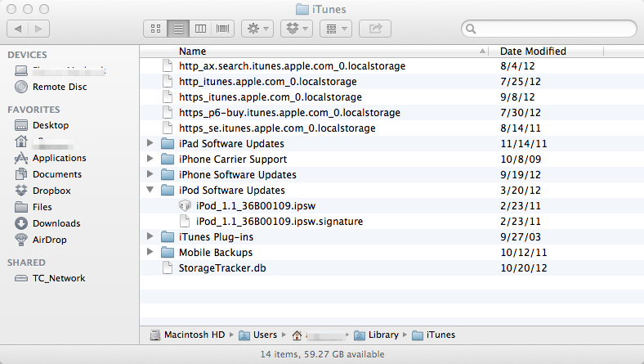Click iPod Software Updates folder icon
This screenshot has width=644, height=364.
pos(168,190)
